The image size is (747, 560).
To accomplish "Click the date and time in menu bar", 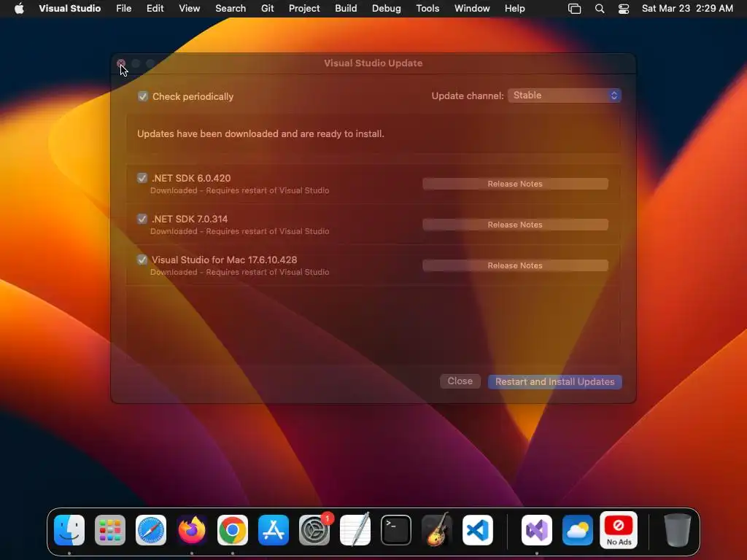I will pos(687,9).
